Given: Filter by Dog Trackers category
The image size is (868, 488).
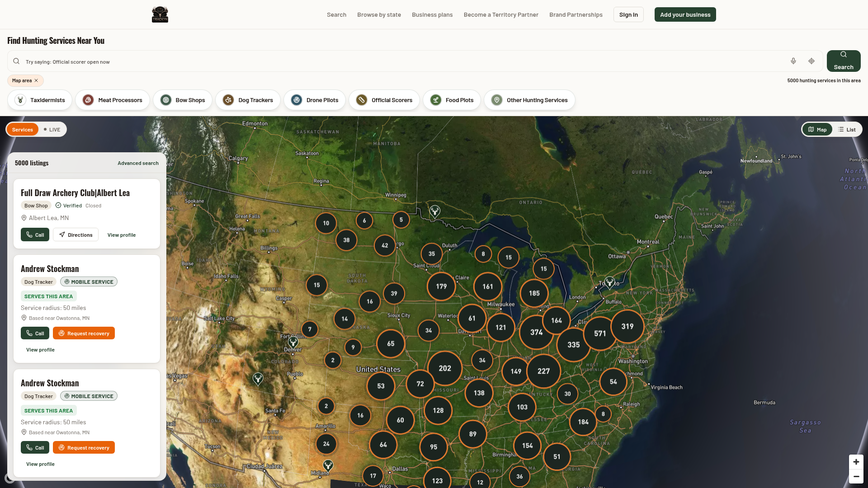Looking at the screenshot, I should click(248, 100).
